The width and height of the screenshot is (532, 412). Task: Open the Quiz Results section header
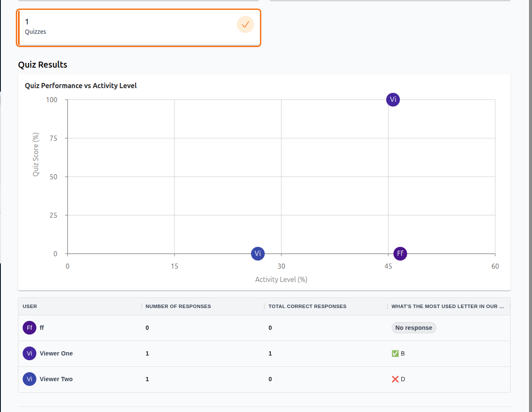[x=42, y=65]
